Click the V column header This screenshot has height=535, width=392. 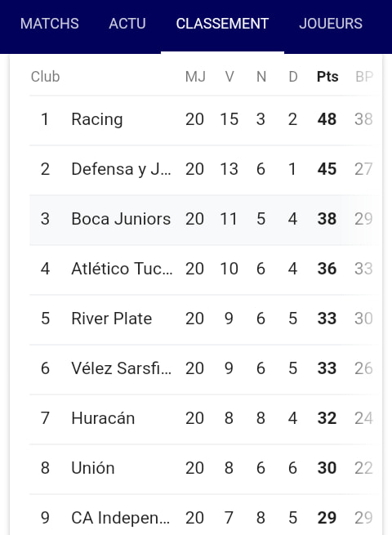[x=229, y=77]
